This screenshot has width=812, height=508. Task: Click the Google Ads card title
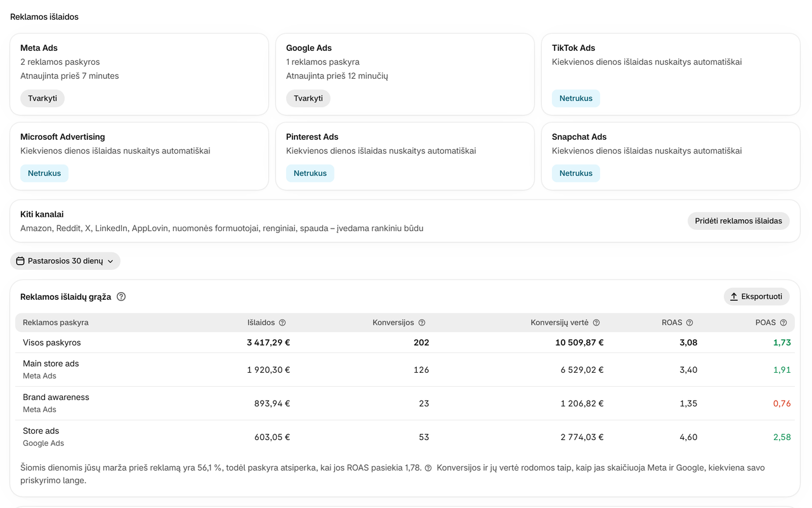(309, 48)
